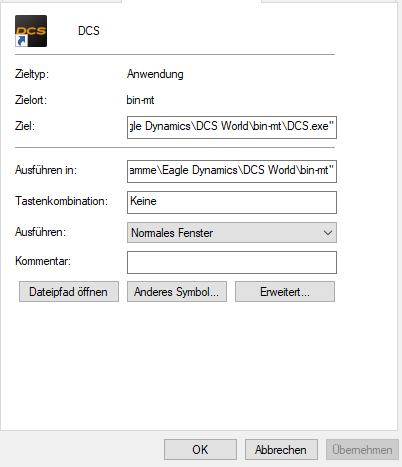402x467 pixels.
Task: Click the shortcut arrow overlay on DCS icon
Action: click(x=22, y=41)
